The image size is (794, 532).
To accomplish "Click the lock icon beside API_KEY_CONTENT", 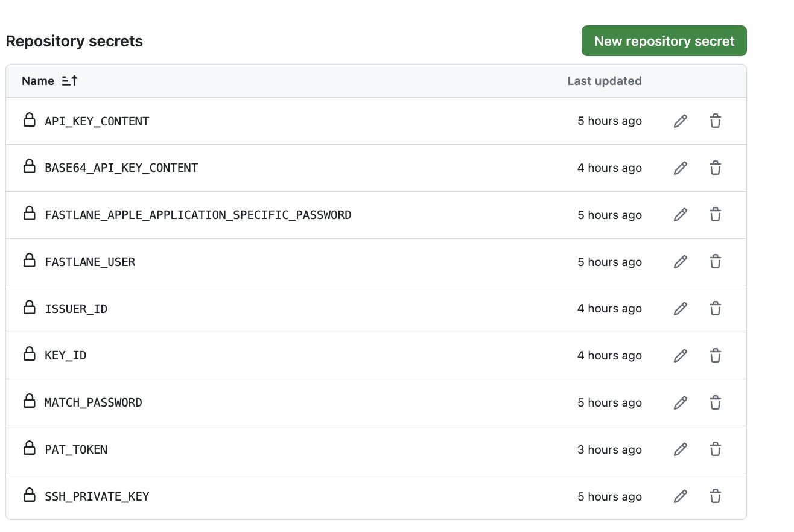I will (29, 119).
